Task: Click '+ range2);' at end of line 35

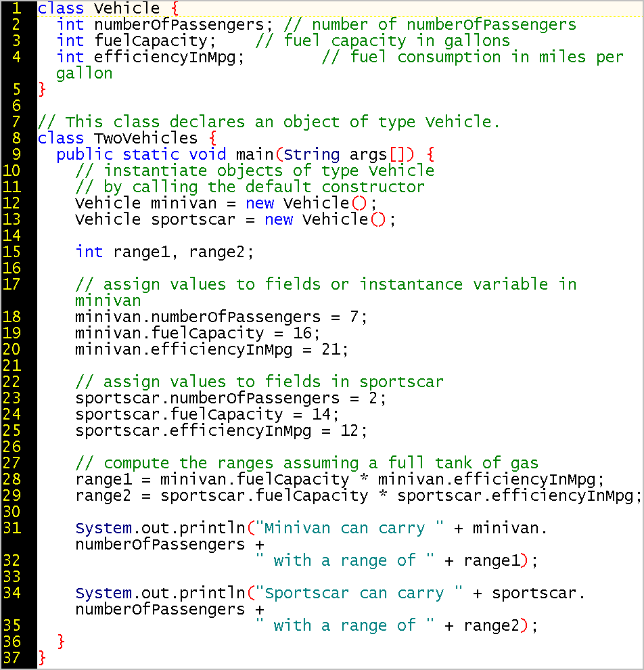Action: pos(491,625)
